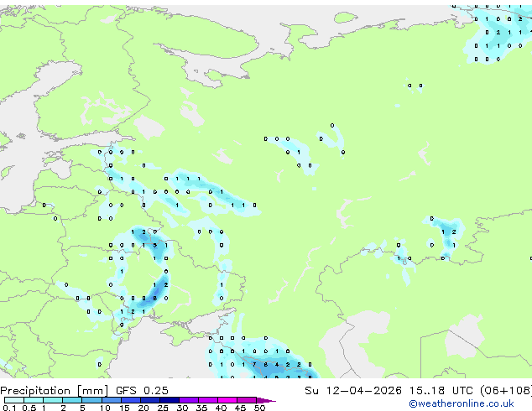This screenshot has width=532, height=411.
Task: Click the "15..18 UTC" time text
Action: (x=441, y=391)
